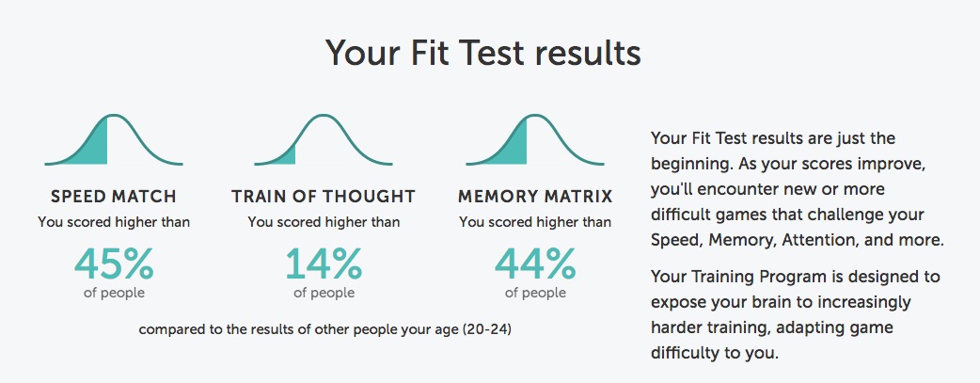
Task: Click "You scored higher than" under Train of Thought
Action: (324, 222)
